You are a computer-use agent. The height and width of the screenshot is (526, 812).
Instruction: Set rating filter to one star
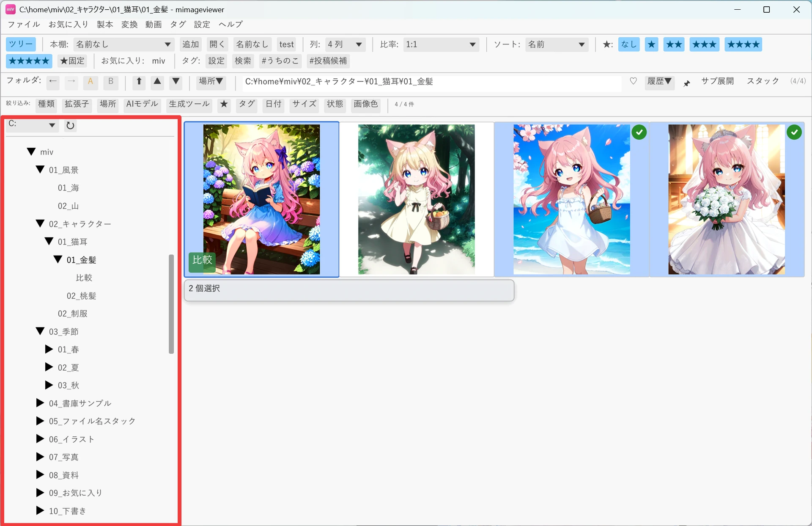coord(652,44)
